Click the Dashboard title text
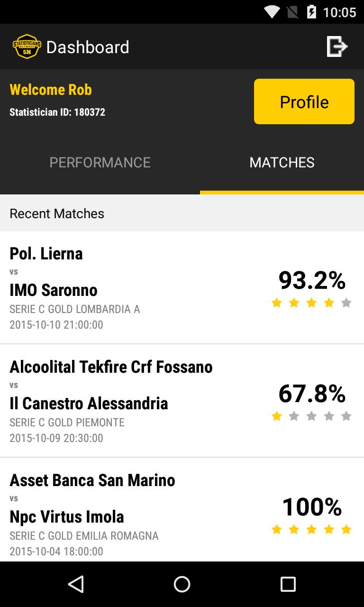The width and height of the screenshot is (364, 607). tap(88, 47)
